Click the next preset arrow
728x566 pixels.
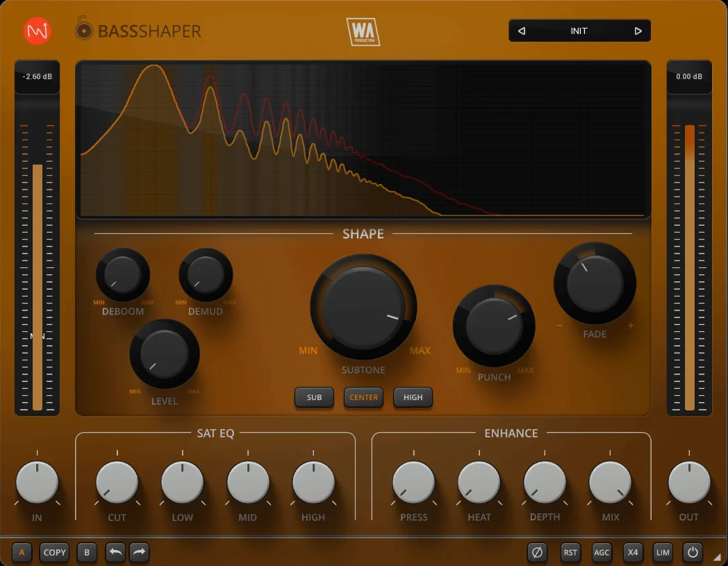click(x=638, y=31)
